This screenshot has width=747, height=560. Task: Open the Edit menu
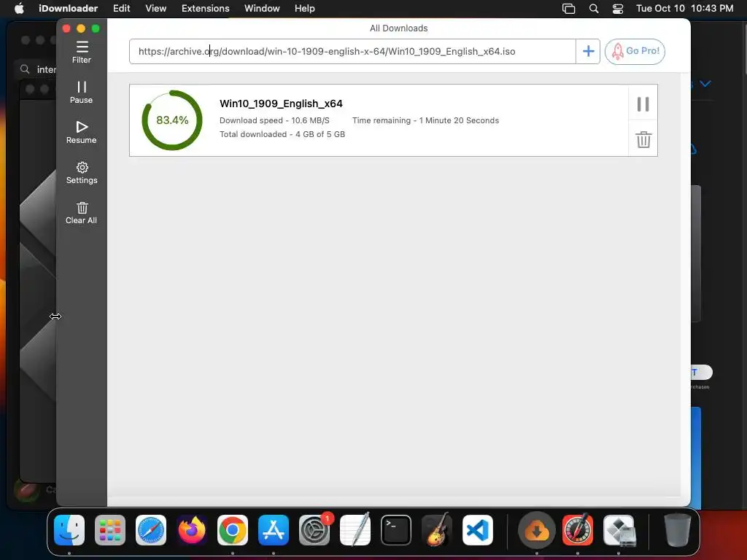point(122,9)
